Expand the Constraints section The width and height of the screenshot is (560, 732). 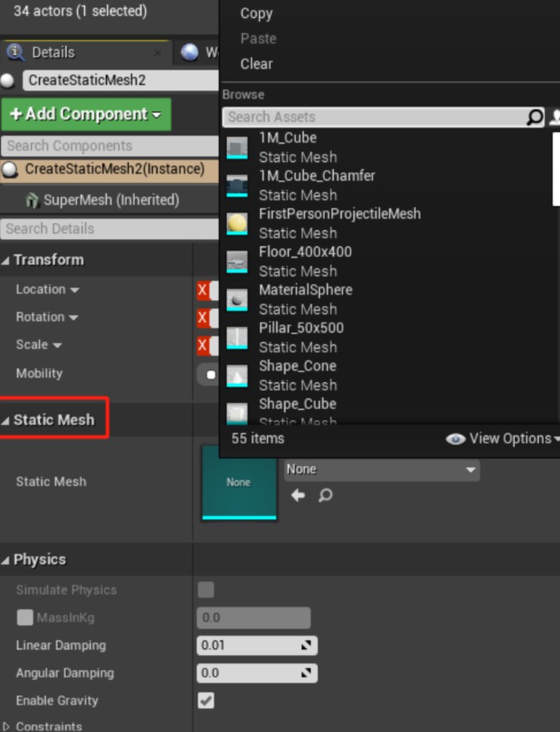(6, 726)
